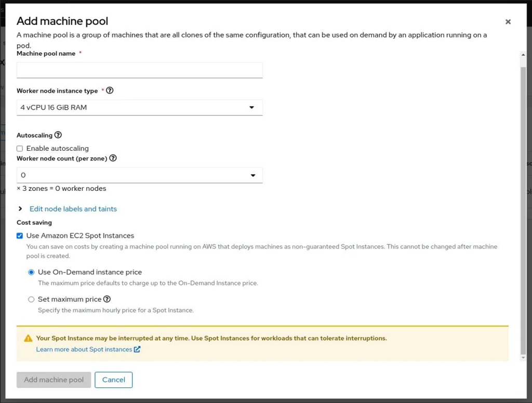Open the Worker node instance type dropdown
The image size is (532, 403).
139,107
